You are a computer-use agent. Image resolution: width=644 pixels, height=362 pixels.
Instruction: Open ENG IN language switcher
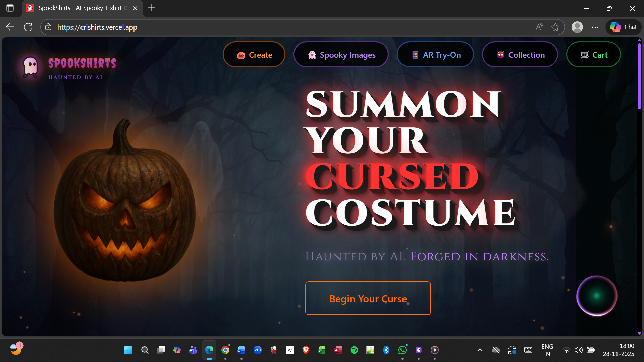[x=547, y=350]
